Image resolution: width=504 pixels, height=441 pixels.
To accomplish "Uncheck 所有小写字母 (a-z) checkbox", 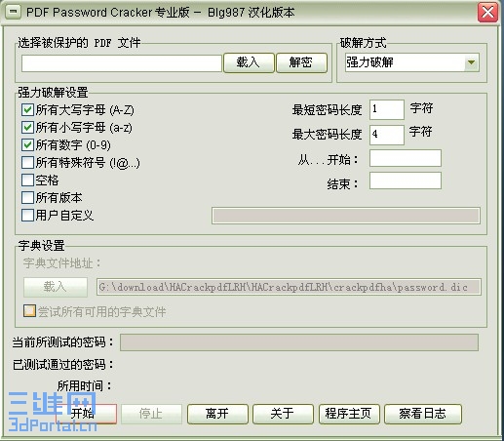I will pos(27,128).
